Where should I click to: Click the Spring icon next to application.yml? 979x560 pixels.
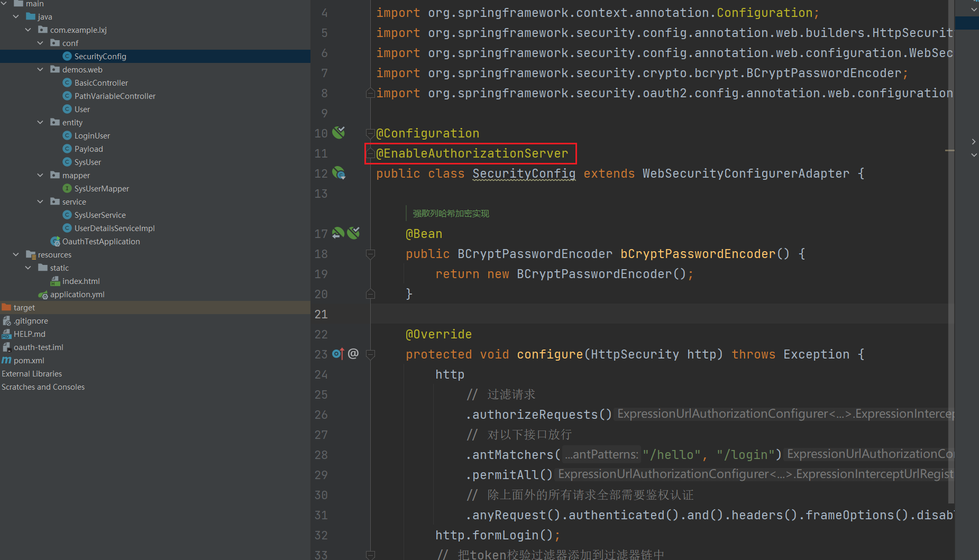click(x=43, y=295)
